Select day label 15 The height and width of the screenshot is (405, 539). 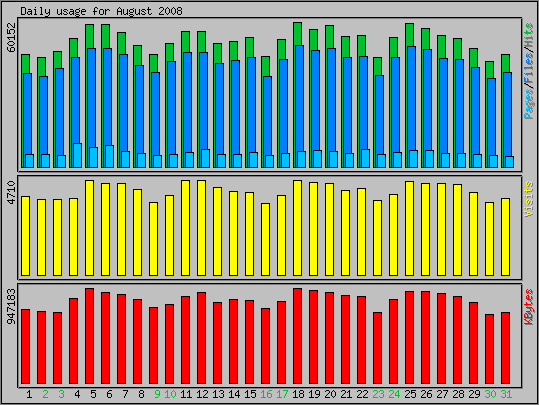250,394
